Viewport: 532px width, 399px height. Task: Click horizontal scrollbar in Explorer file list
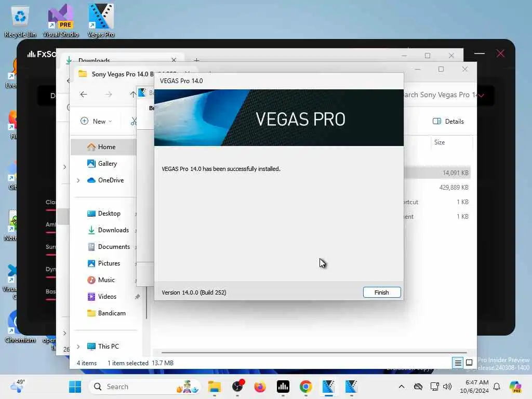pyautogui.click(x=314, y=353)
